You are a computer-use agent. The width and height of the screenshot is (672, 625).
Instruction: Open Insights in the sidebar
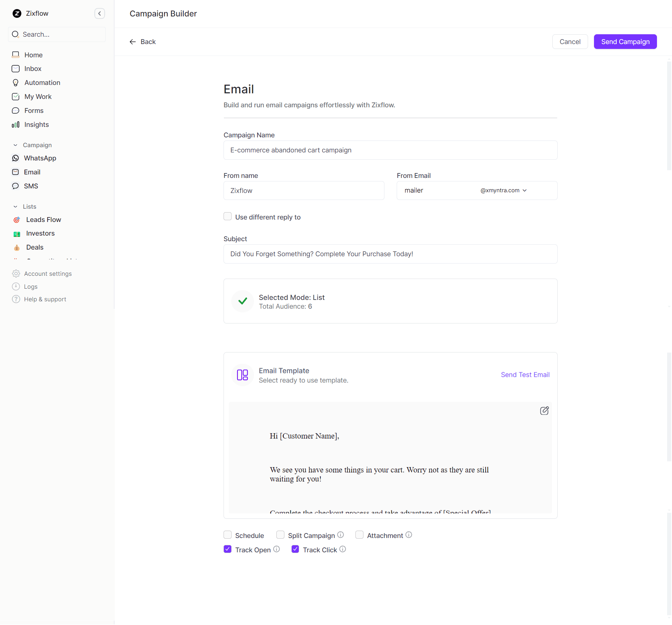(36, 125)
